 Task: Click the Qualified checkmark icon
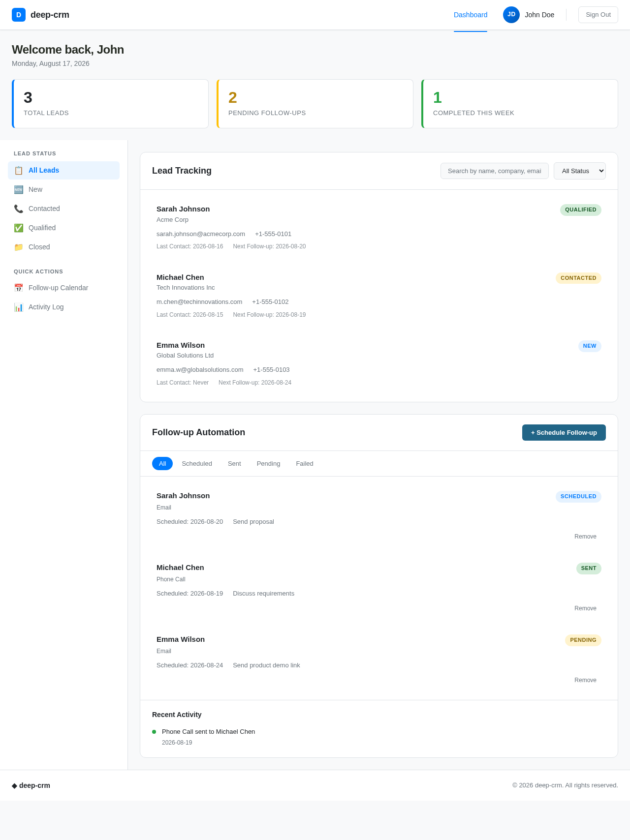19,228
